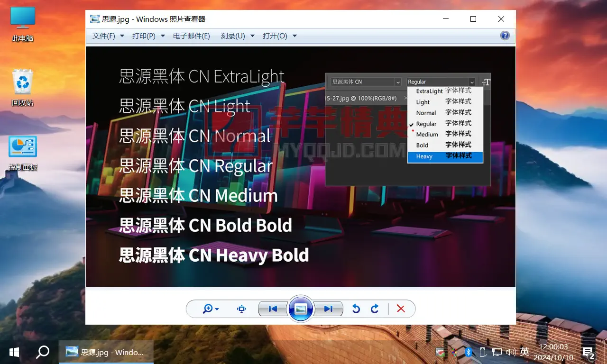
Task: Toggle the 英 input method indicator
Action: coord(524,352)
